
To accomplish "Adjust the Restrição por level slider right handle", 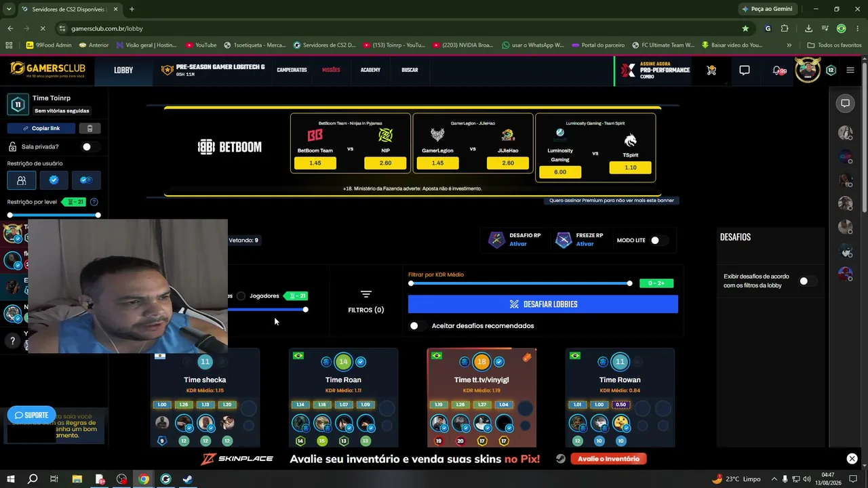I will (98, 215).
